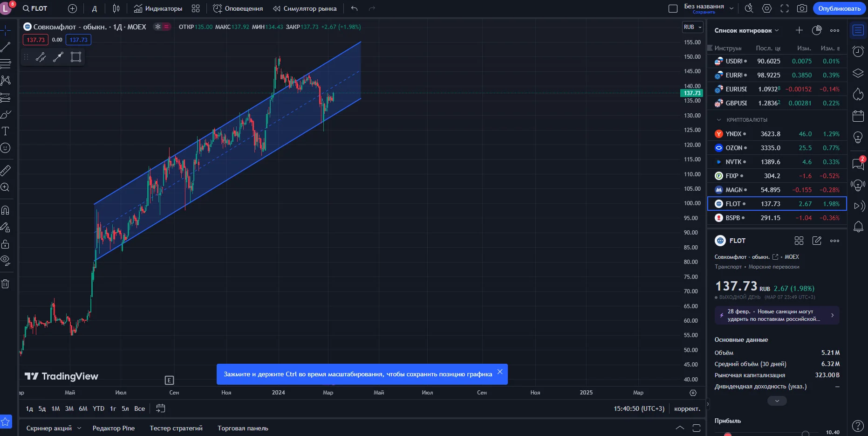Viewport: 868px width, 436px height.
Task: Toggle the favorites star toolbar
Action: pyautogui.click(x=6, y=422)
